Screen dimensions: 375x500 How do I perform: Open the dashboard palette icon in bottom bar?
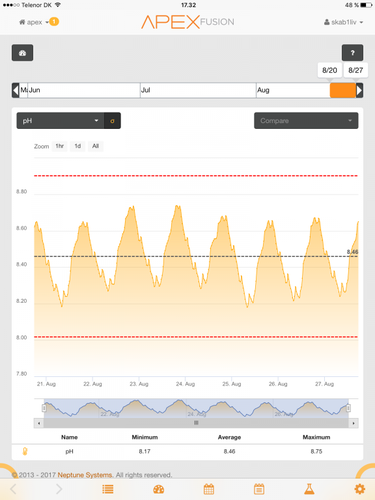pyautogui.click(x=159, y=489)
